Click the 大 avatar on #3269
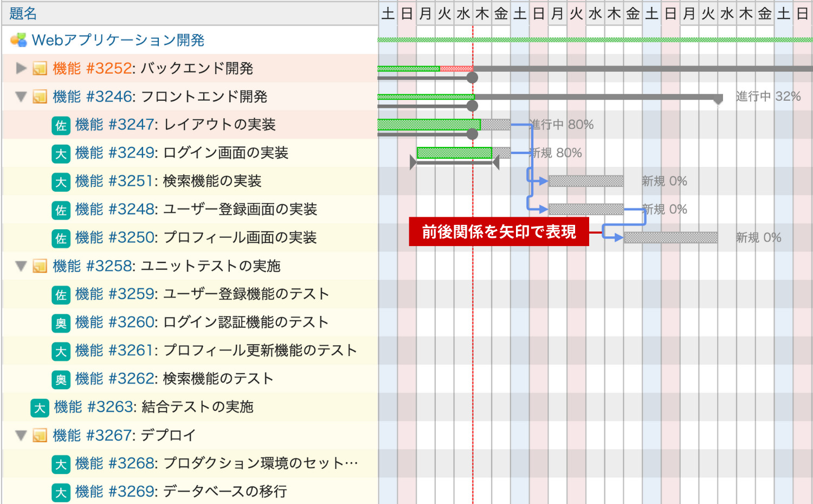This screenshot has height=504, width=813. click(x=61, y=492)
